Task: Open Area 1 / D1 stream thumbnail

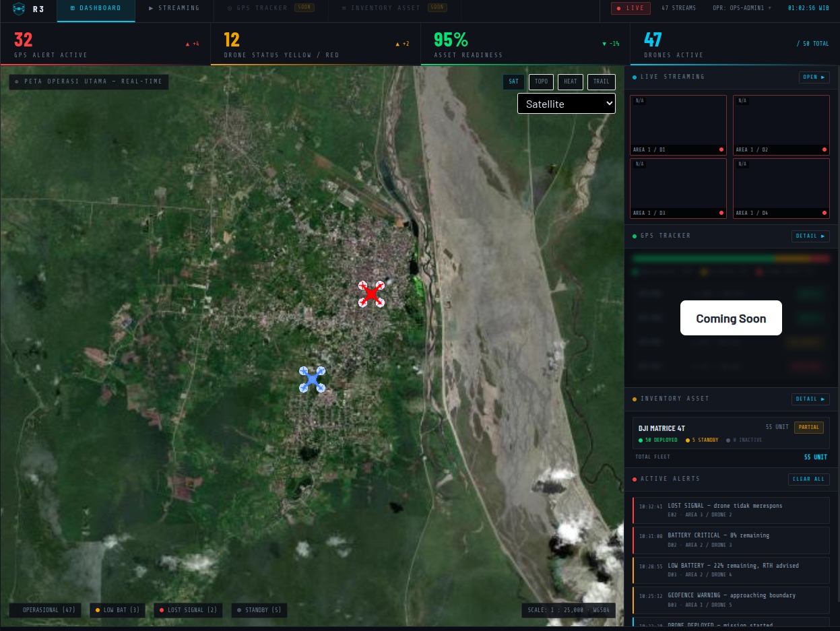Action: (x=678, y=125)
